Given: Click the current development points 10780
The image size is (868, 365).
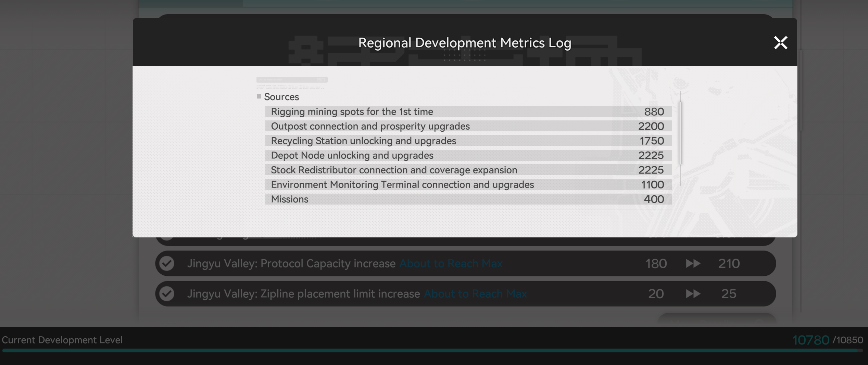Looking at the screenshot, I should [811, 340].
